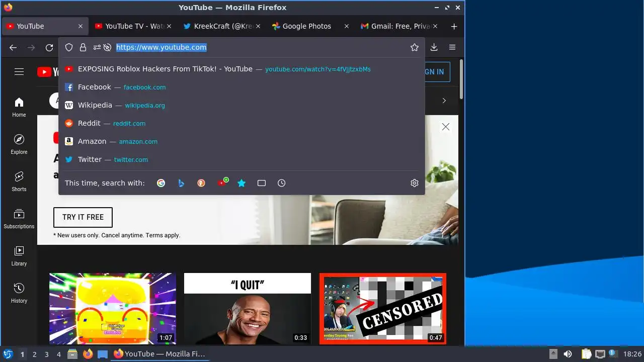Select the EXPOSING Roblox Hackers suggestion
The width and height of the screenshot is (644, 362).
(x=242, y=69)
